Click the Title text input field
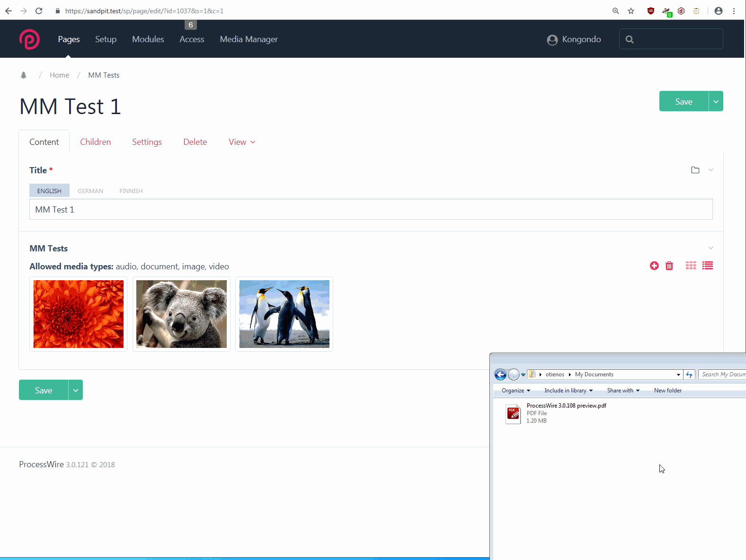Image resolution: width=746 pixels, height=560 pixels. [371, 209]
